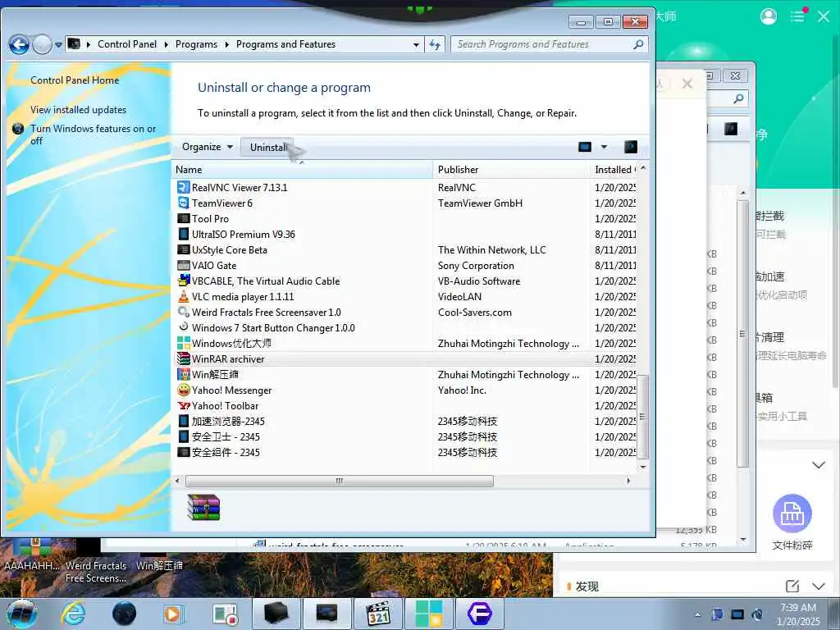Click the Windows media player taskbar icon
840x630 pixels.
(172, 614)
